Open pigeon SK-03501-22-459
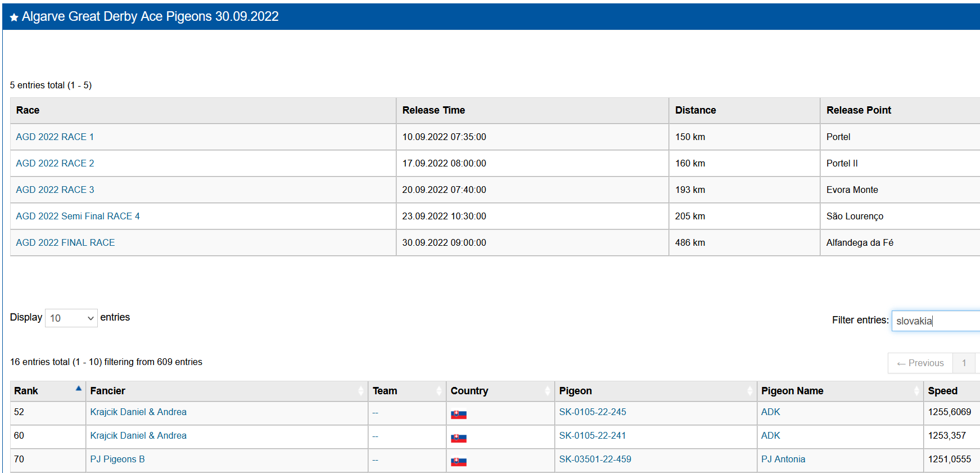This screenshot has height=473, width=980. coord(595,459)
